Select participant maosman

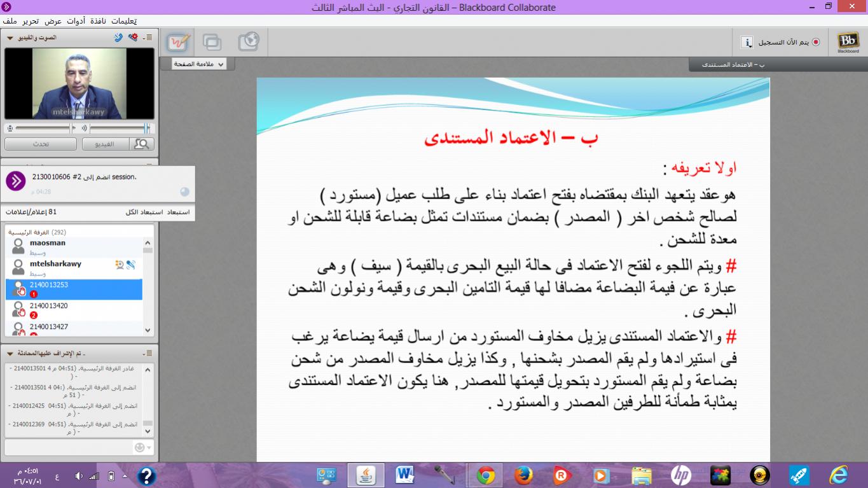[73, 247]
